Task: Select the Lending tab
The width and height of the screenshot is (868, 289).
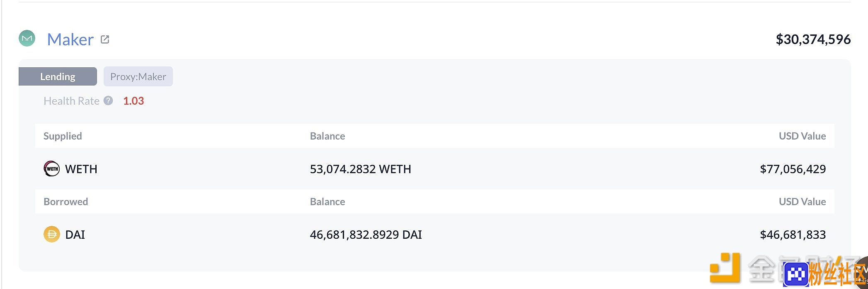Action: pos(58,76)
